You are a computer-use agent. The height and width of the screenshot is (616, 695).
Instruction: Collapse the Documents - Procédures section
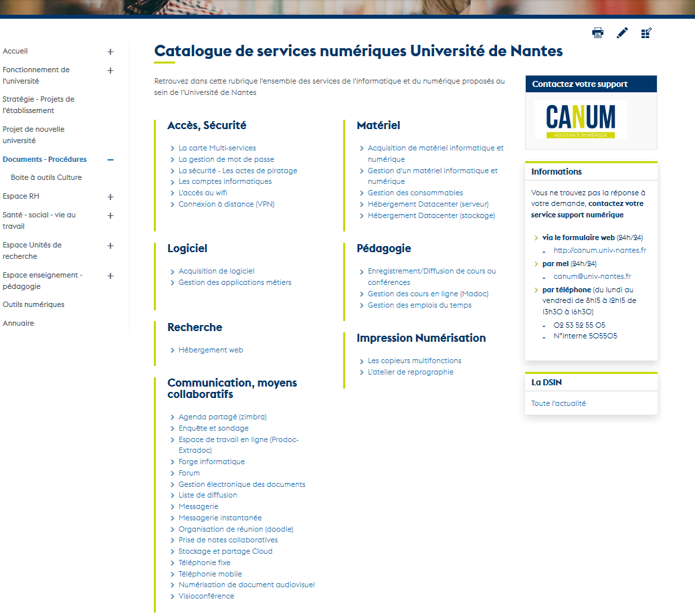coord(110,159)
